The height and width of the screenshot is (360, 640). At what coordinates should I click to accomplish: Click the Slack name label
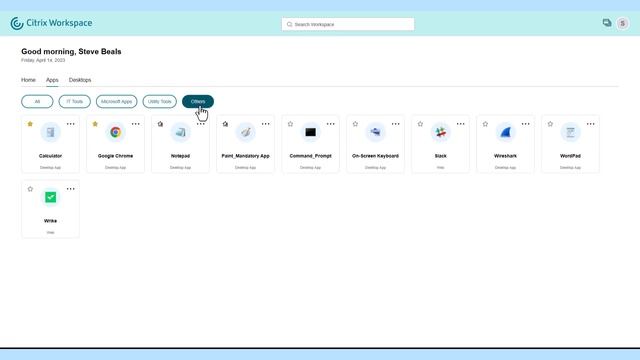(x=440, y=156)
